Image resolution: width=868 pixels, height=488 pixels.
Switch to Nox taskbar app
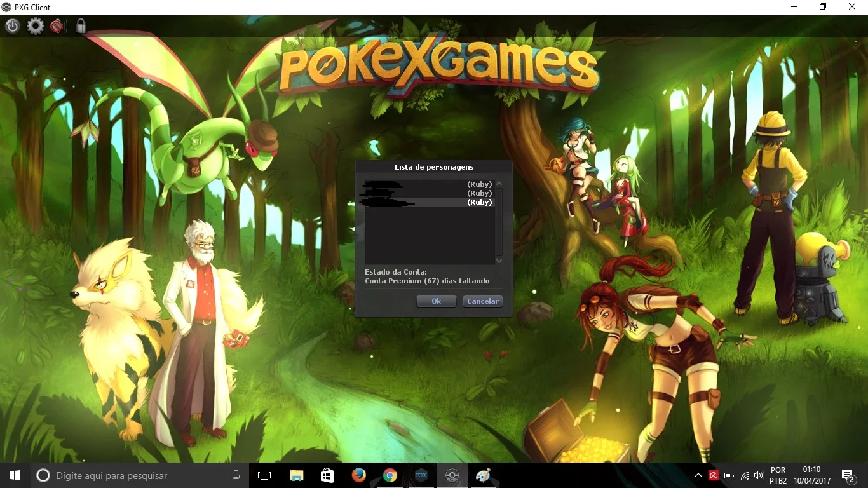[x=421, y=475]
